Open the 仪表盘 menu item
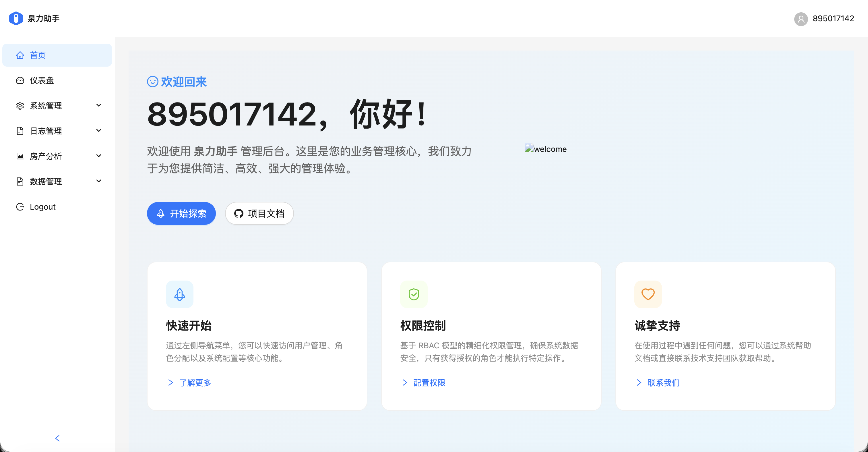The height and width of the screenshot is (452, 868). click(42, 80)
